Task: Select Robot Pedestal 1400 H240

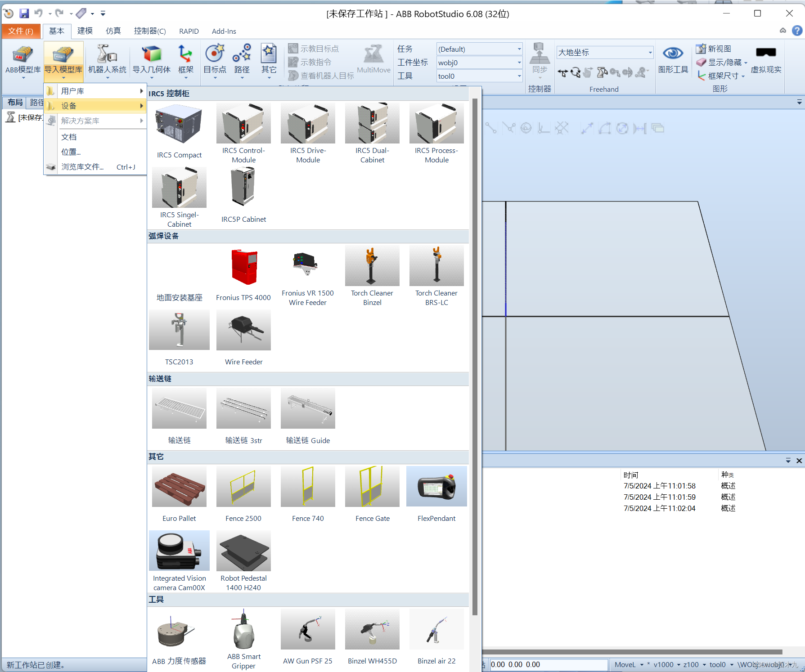Action: coord(243,561)
